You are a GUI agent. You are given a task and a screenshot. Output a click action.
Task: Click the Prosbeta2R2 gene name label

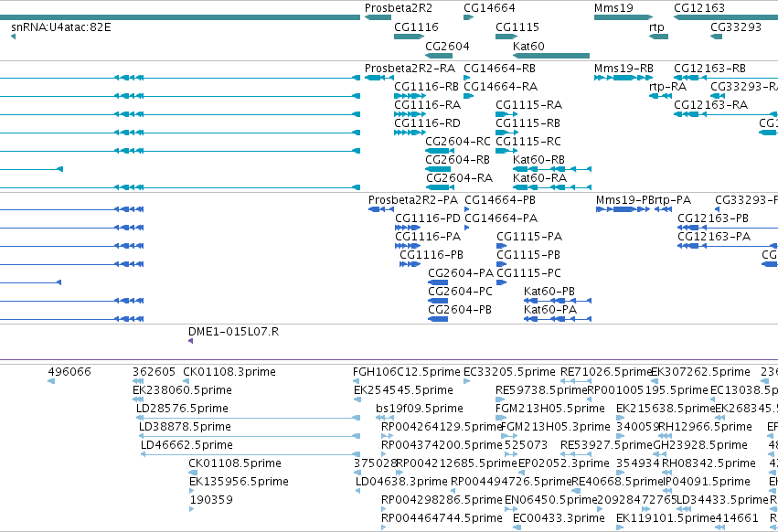tap(399, 8)
